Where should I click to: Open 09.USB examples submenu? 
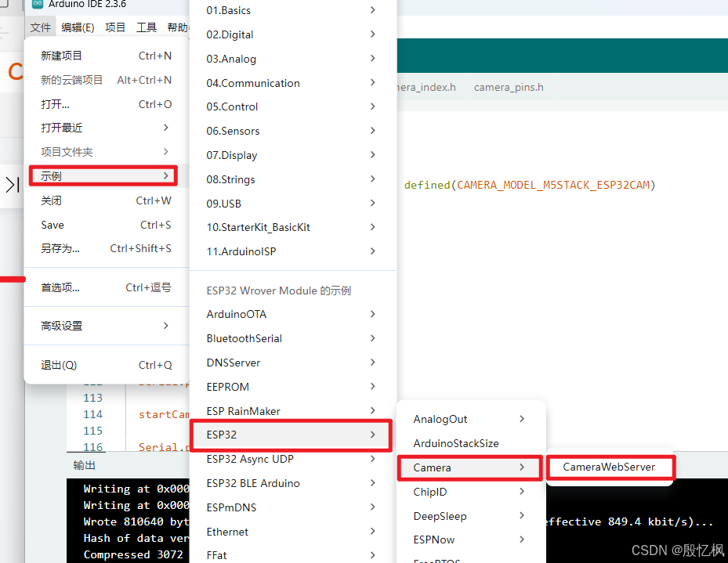click(292, 203)
